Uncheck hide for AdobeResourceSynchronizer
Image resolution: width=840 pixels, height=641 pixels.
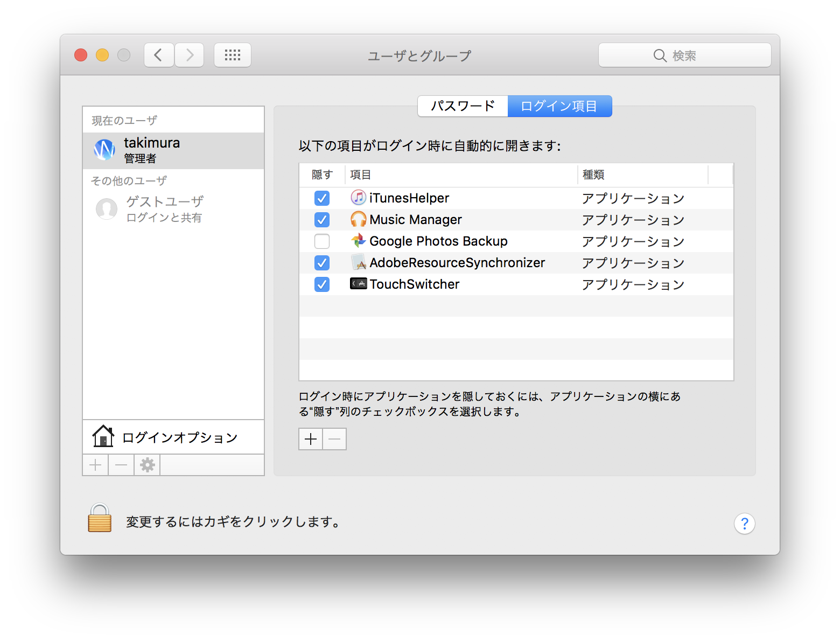pos(322,263)
